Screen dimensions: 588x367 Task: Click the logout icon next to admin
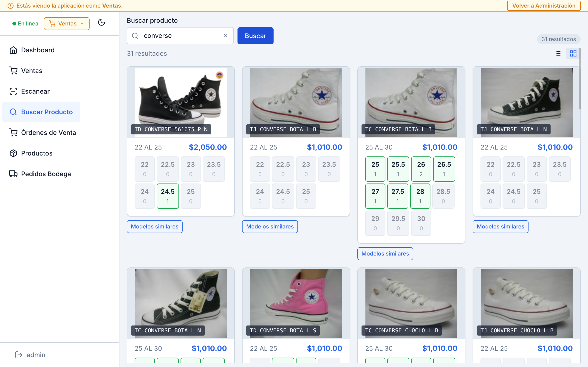(x=19, y=355)
